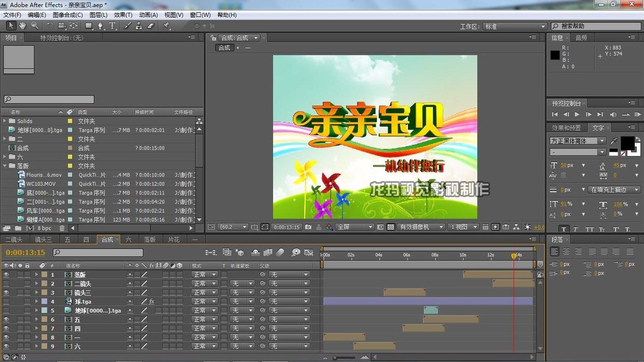Screen dimensions: 644x362
Task: Hide layer 6 五 with its eye
Action: tap(6, 319)
